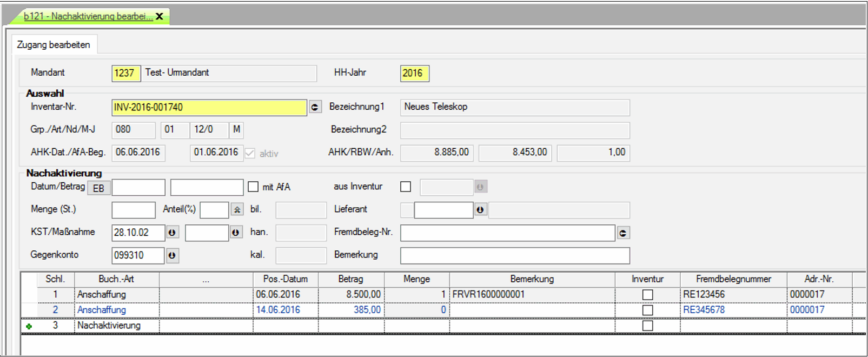Screen dimensions: 868x357
Task: Click the Betrag column header
Action: [x=350, y=279]
